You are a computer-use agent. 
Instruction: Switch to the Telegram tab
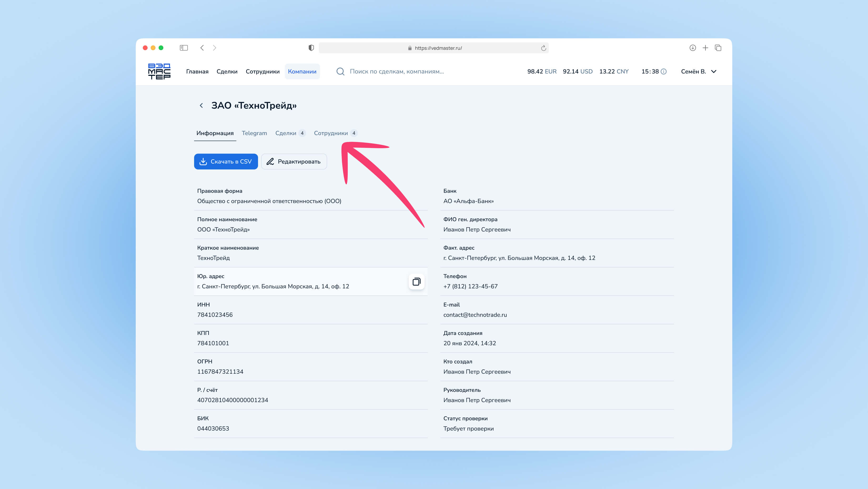coord(254,133)
